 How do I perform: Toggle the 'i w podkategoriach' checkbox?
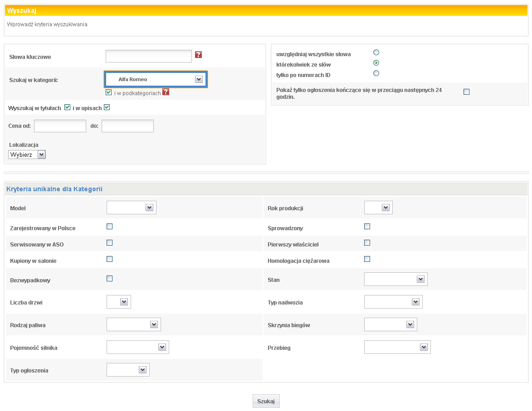[x=108, y=92]
